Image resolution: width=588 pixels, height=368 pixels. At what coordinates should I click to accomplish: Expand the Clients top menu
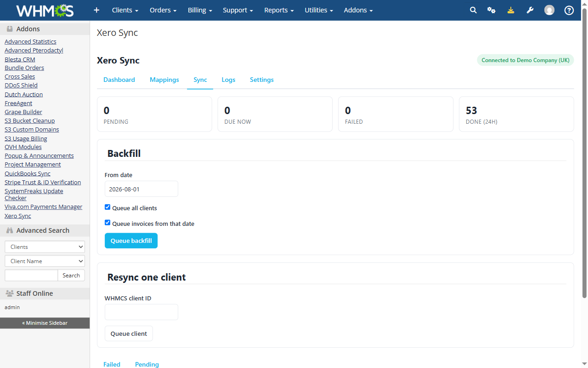tap(125, 10)
